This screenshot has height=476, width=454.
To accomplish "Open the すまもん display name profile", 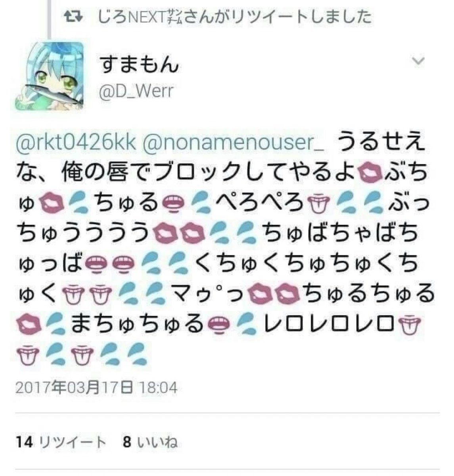I will click(x=139, y=65).
